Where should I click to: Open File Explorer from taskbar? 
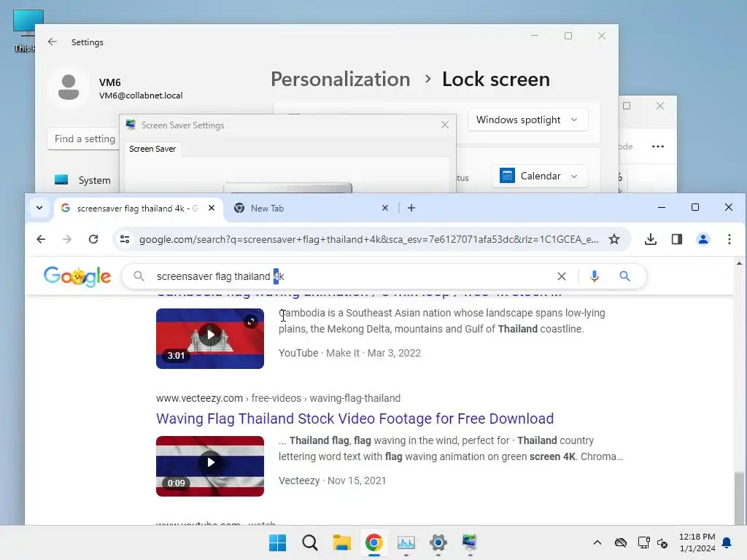(341, 542)
